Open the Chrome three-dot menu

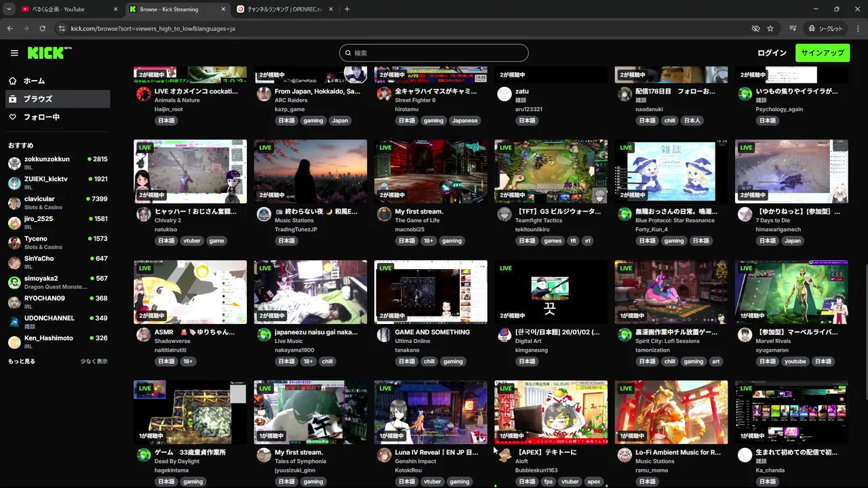[x=858, y=28]
